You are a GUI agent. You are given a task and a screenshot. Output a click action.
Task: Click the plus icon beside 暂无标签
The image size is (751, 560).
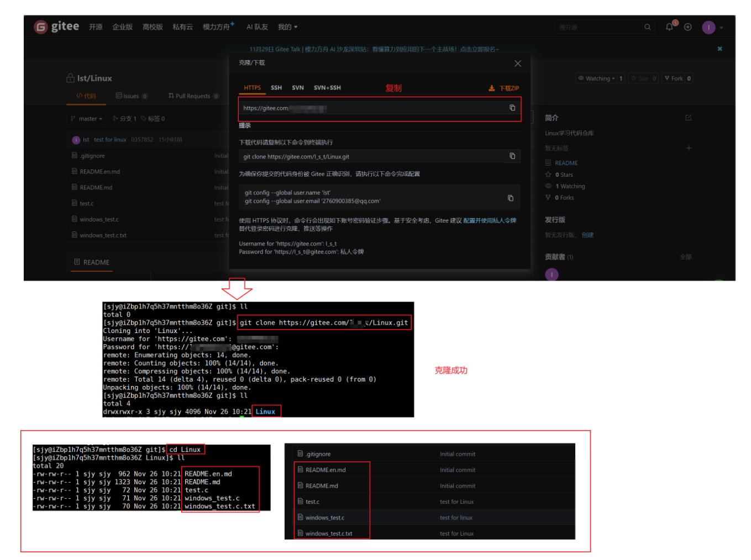pos(689,148)
